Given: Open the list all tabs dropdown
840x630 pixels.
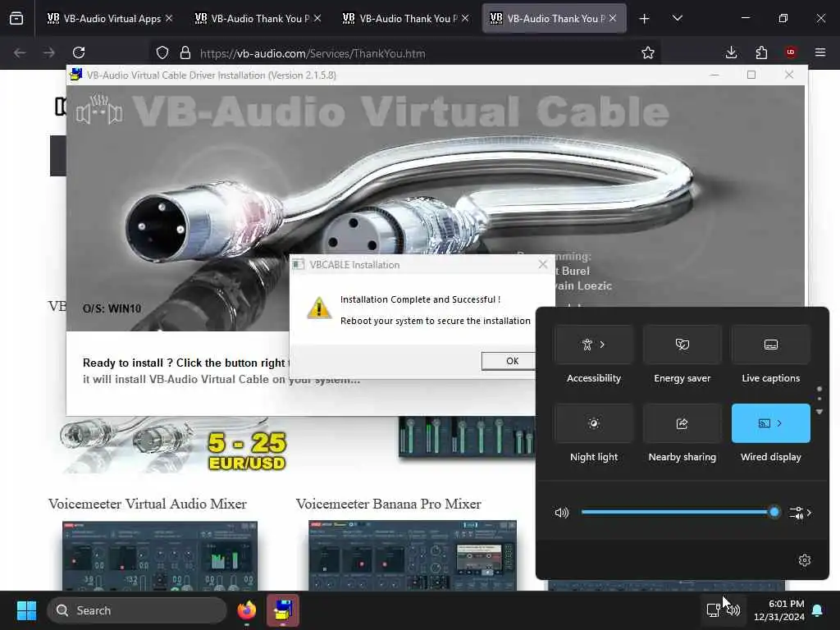Looking at the screenshot, I should (x=678, y=18).
